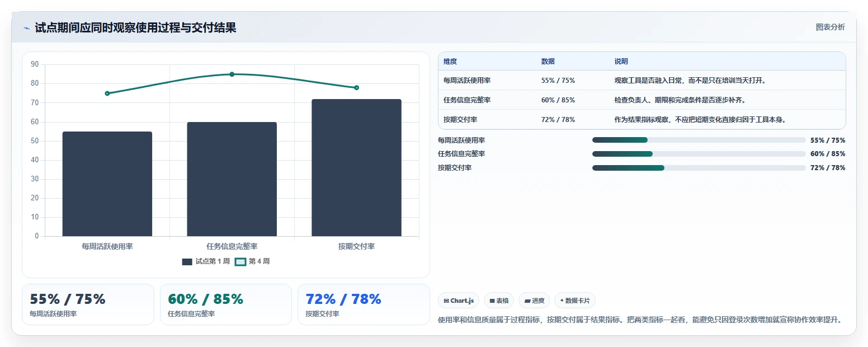
Task: Click the 按期交付率 x-axis label
Action: [356, 246]
